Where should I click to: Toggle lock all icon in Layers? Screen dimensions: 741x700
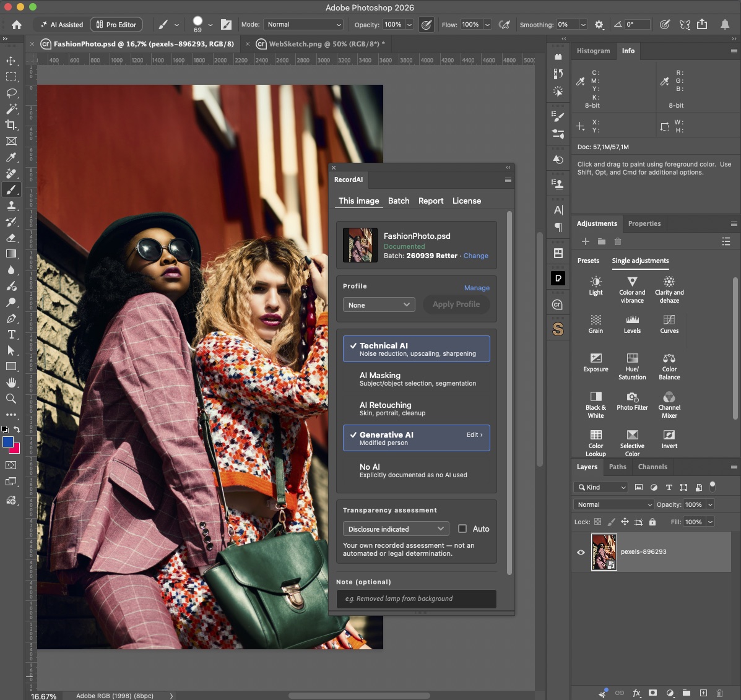(652, 522)
